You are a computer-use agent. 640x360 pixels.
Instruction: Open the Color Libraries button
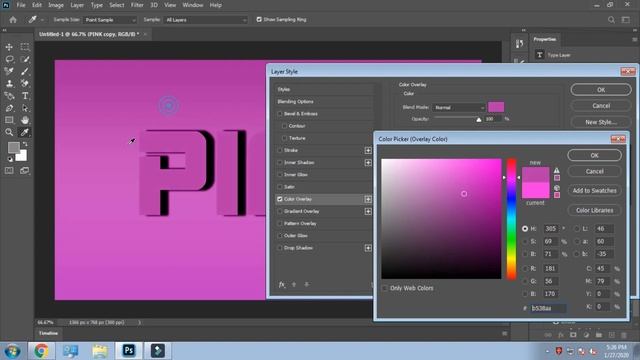point(594,210)
